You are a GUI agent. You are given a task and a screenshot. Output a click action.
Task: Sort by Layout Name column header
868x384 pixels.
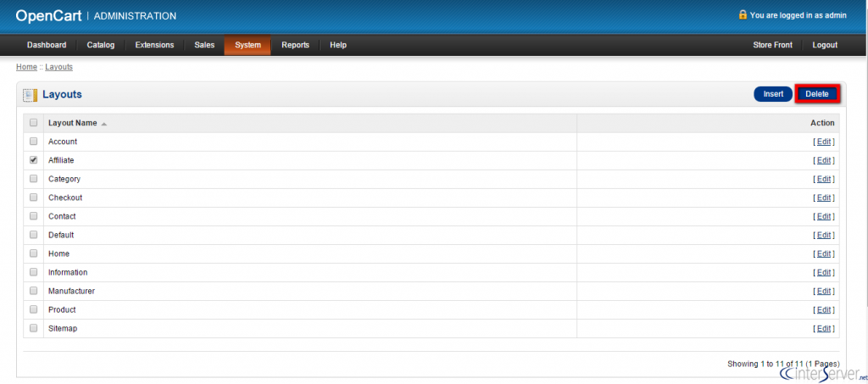pyautogui.click(x=73, y=123)
